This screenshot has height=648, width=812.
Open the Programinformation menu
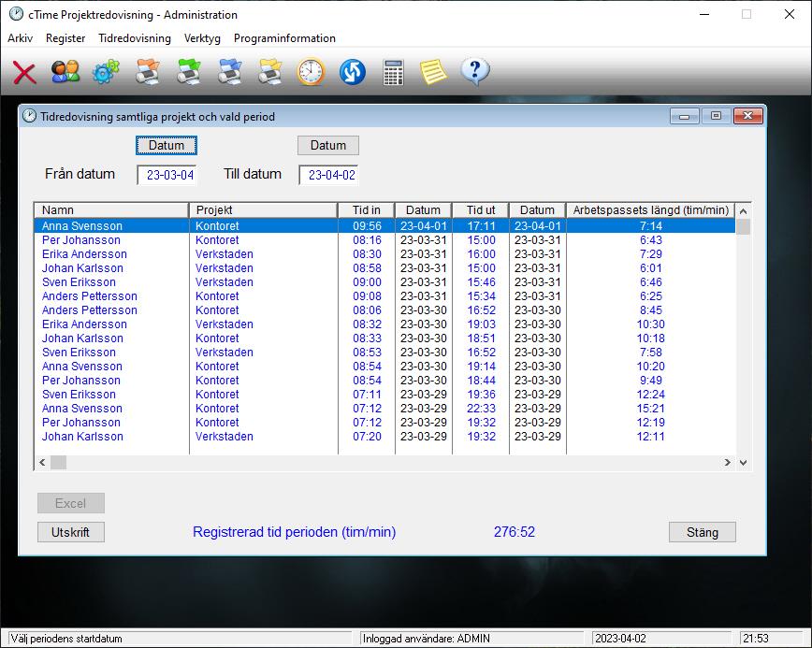pyautogui.click(x=284, y=38)
